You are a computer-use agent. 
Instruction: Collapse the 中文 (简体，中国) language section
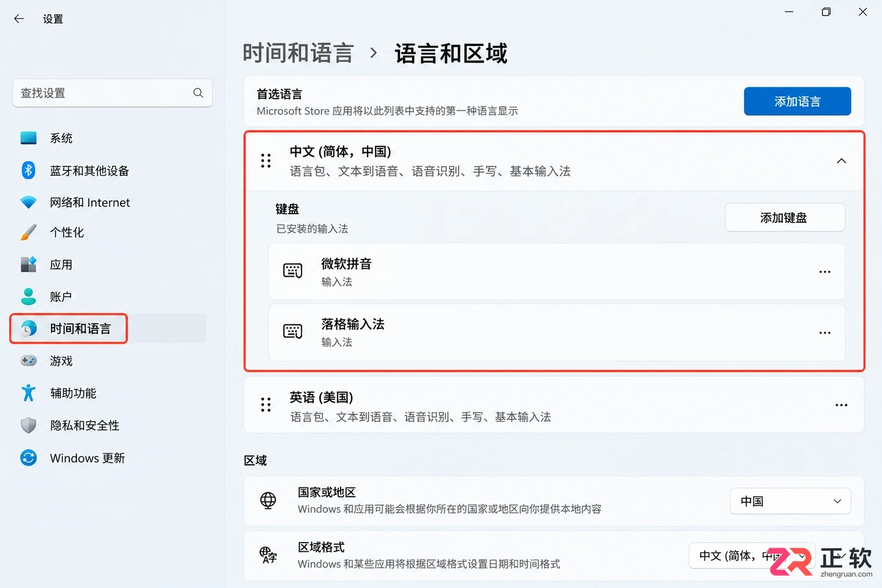coord(842,161)
